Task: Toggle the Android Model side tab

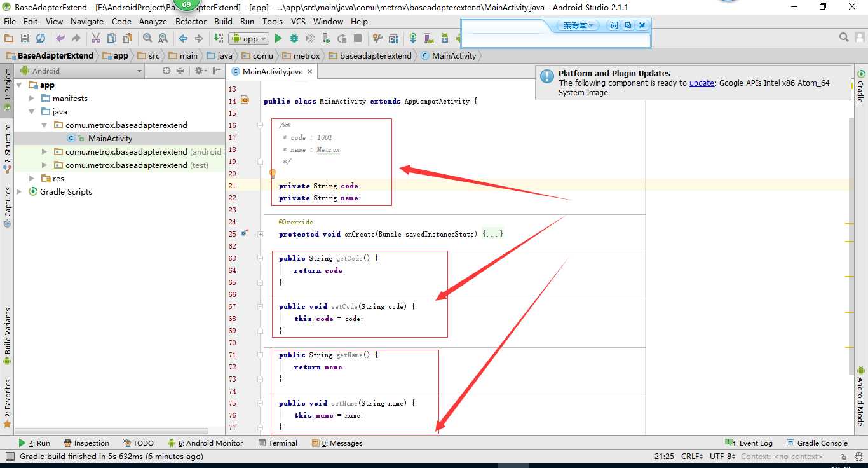Action: (860, 397)
